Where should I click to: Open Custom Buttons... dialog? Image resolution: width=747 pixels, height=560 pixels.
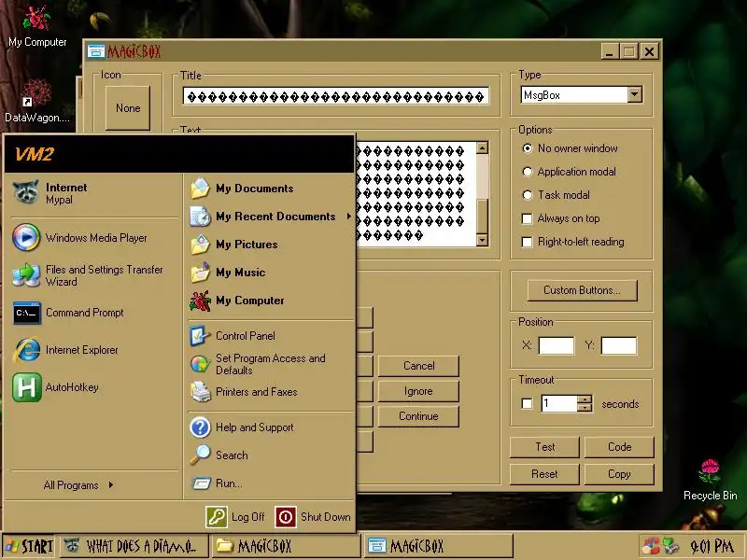(582, 290)
